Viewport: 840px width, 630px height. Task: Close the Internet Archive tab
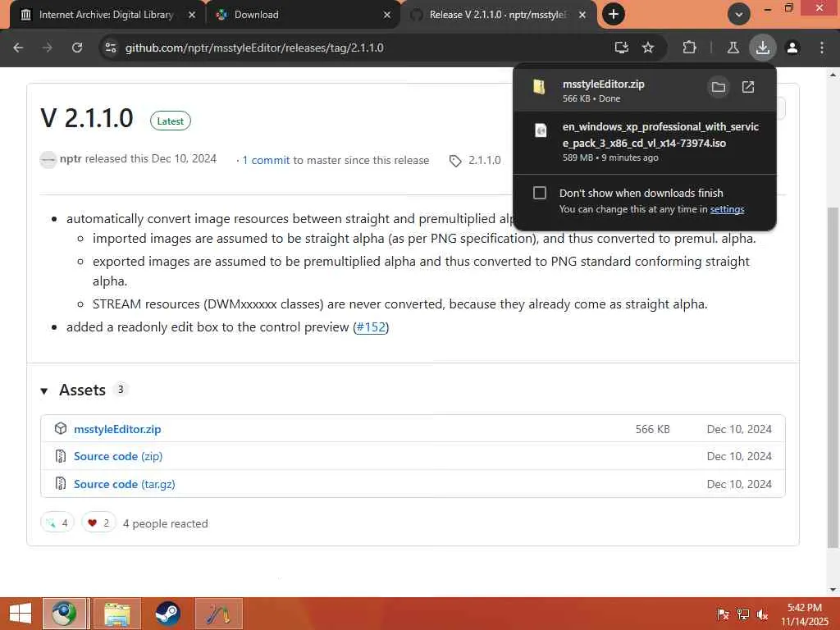click(192, 15)
